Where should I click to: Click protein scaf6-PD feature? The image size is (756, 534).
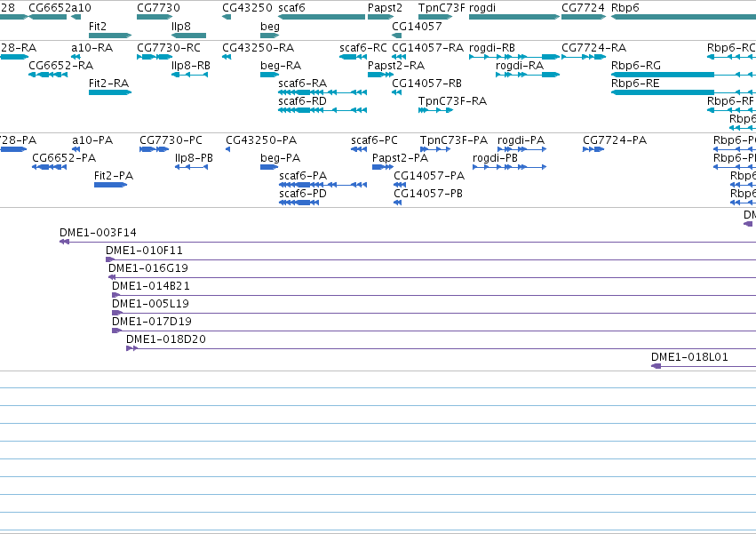pyautogui.click(x=298, y=203)
